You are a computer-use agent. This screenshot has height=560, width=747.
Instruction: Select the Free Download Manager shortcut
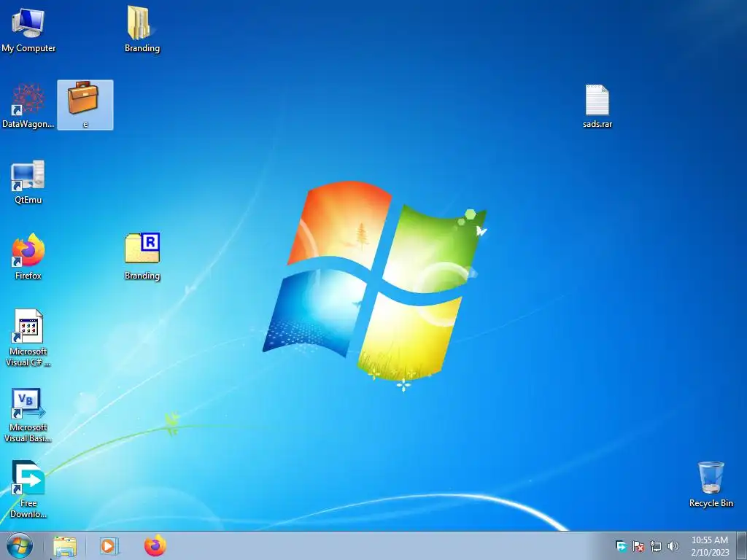click(x=28, y=489)
